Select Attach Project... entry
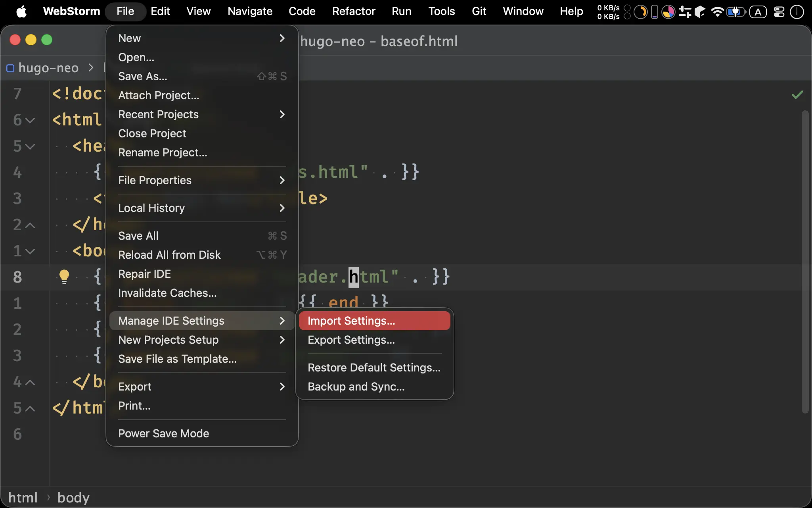Viewport: 812px width, 508px height. pos(202,95)
